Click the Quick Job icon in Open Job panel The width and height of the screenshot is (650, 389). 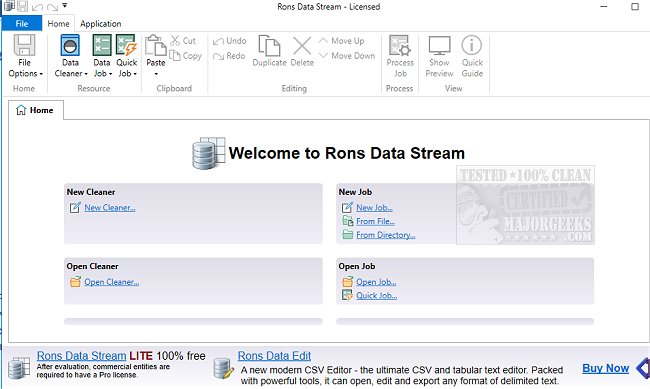coord(347,295)
